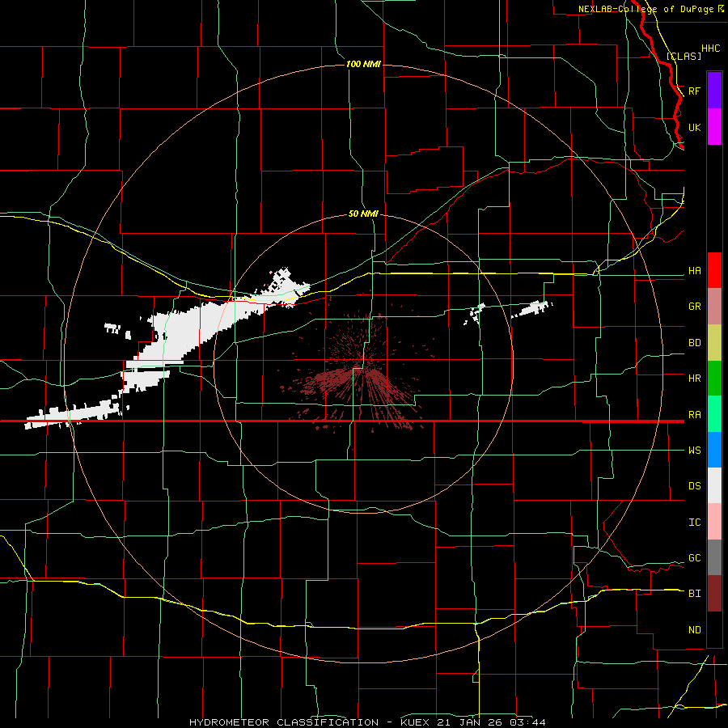Screen dimensions: 728x728
Task: Click the 'DS' legend label
Action: 695,486
